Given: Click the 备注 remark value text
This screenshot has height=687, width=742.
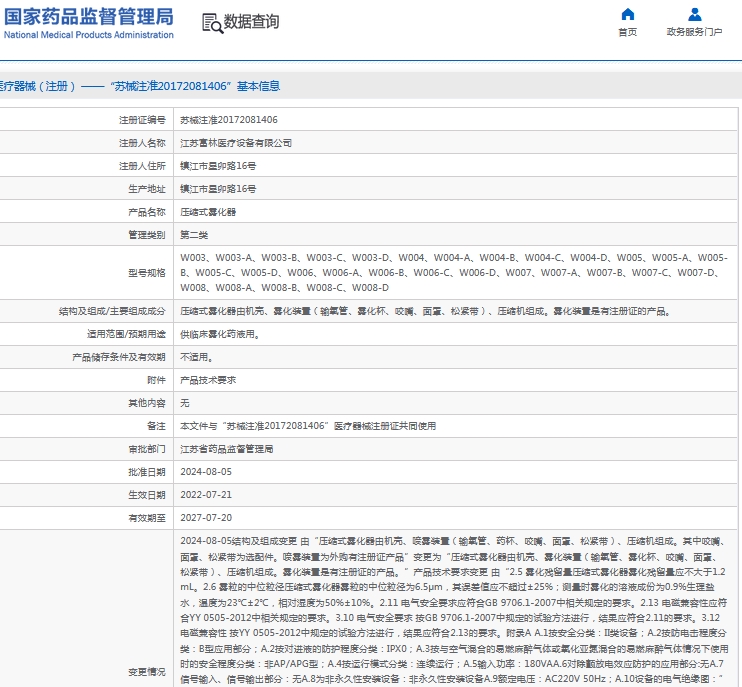Looking at the screenshot, I should tap(308, 426).
